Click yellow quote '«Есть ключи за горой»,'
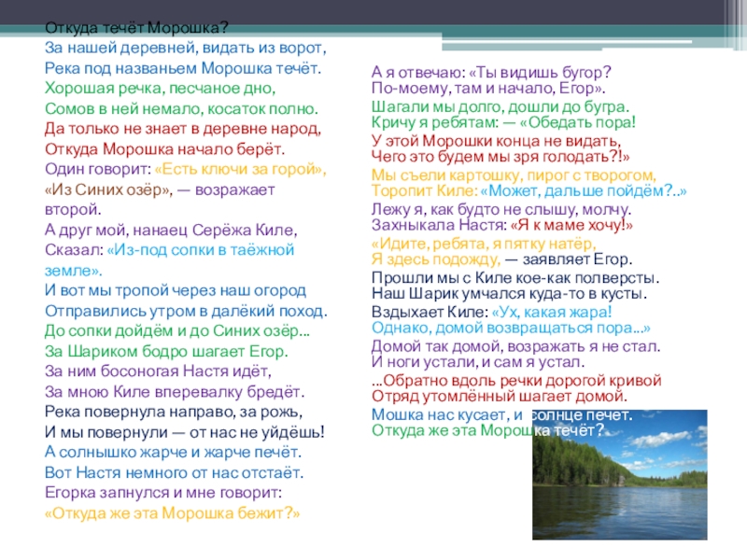The height and width of the screenshot is (560, 747). click(x=241, y=170)
